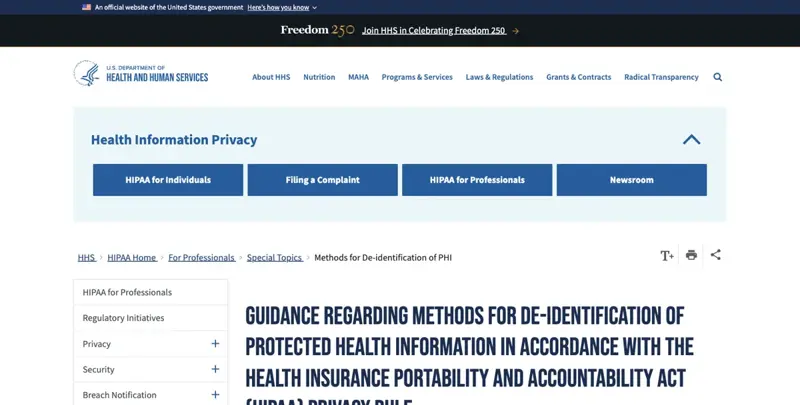Go to Special Topics breadcrumb
800x405 pixels.
point(274,258)
